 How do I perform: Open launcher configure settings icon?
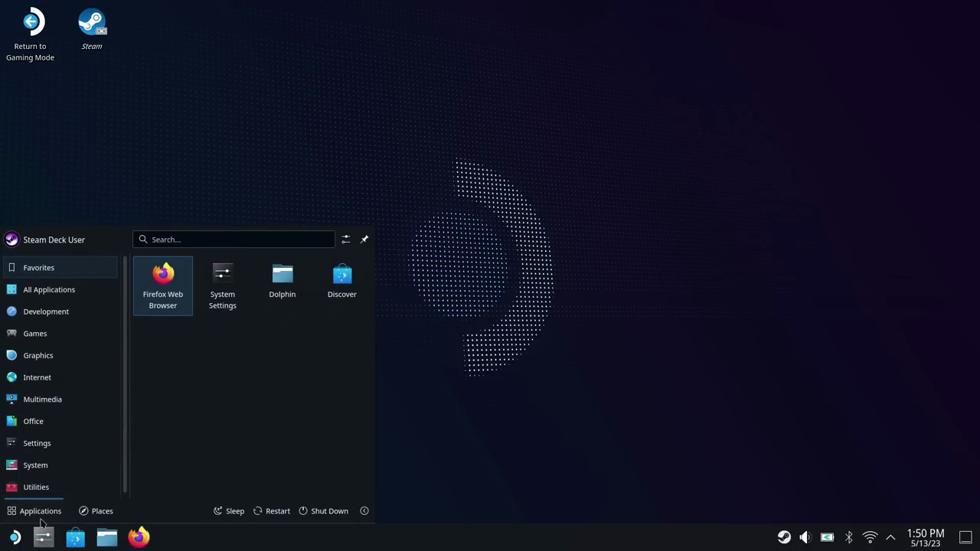click(x=346, y=240)
